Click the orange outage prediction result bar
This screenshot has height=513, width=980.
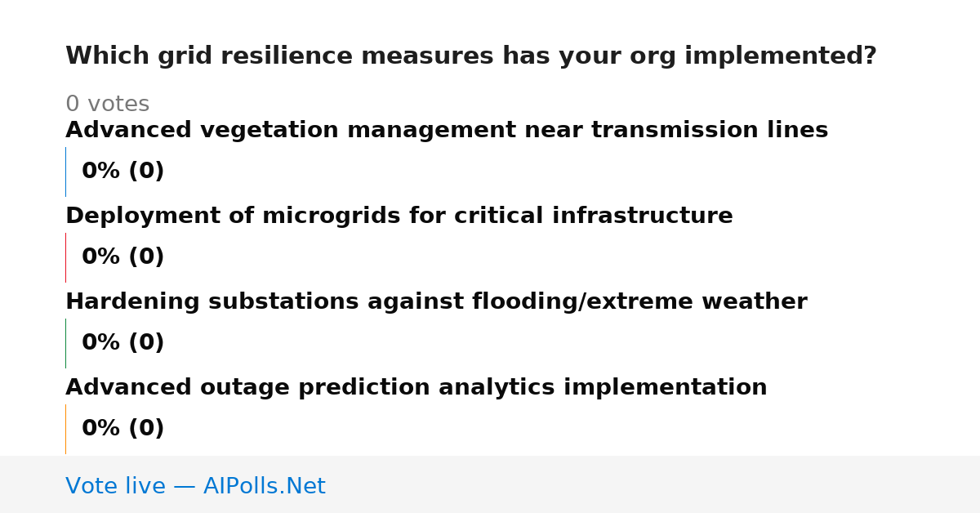pyautogui.click(x=65, y=429)
